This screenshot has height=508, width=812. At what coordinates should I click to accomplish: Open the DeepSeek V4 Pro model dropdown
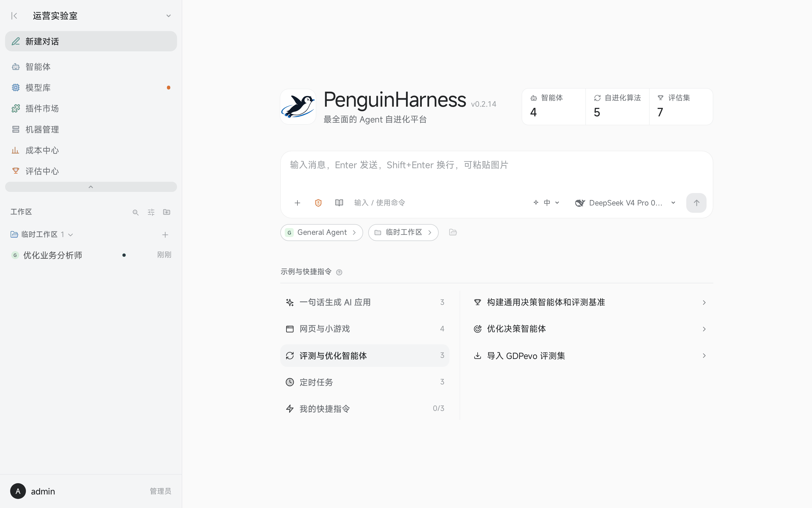[625, 203]
